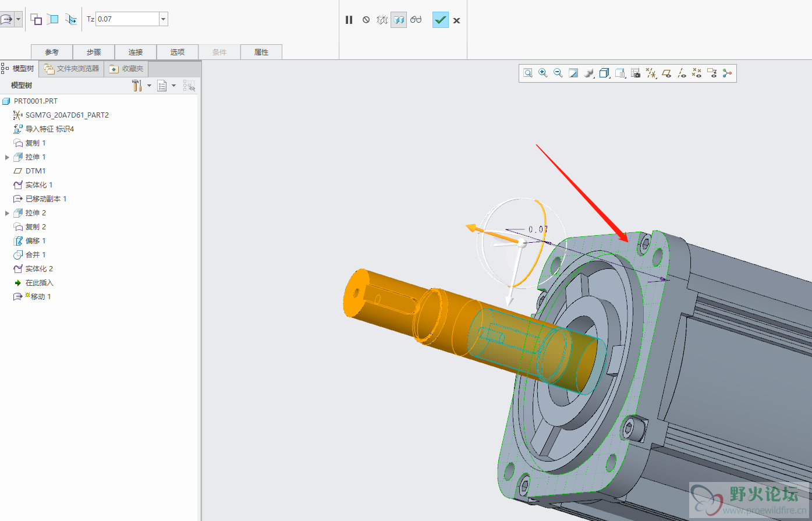The height and width of the screenshot is (521, 812).
Task: Open dropdown arrow beside hammer settings icon
Action: (x=149, y=86)
